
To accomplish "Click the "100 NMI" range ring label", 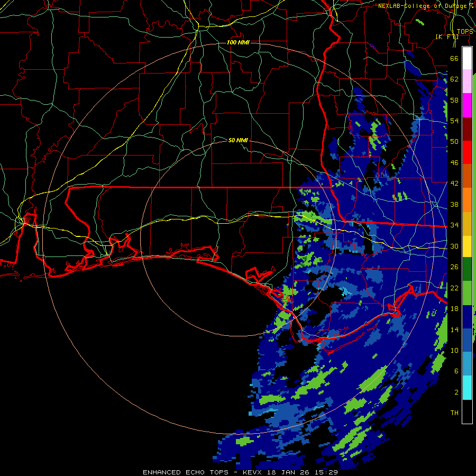I will pos(238,42).
